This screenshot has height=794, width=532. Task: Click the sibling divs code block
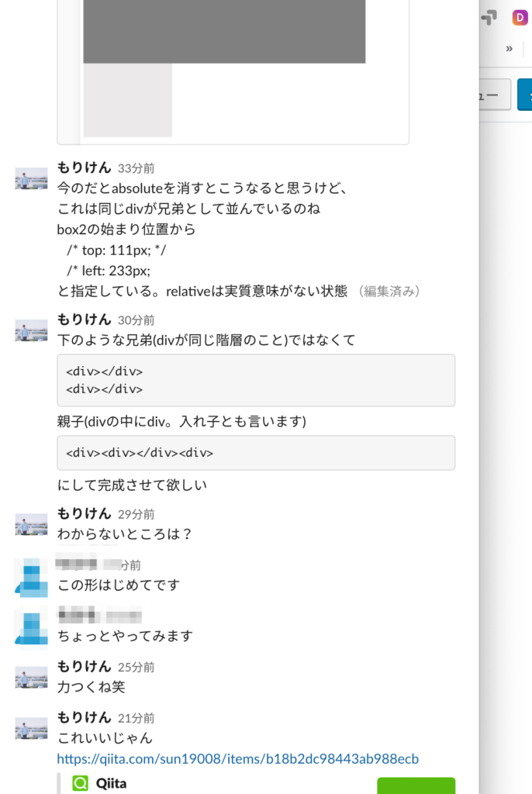click(x=256, y=380)
